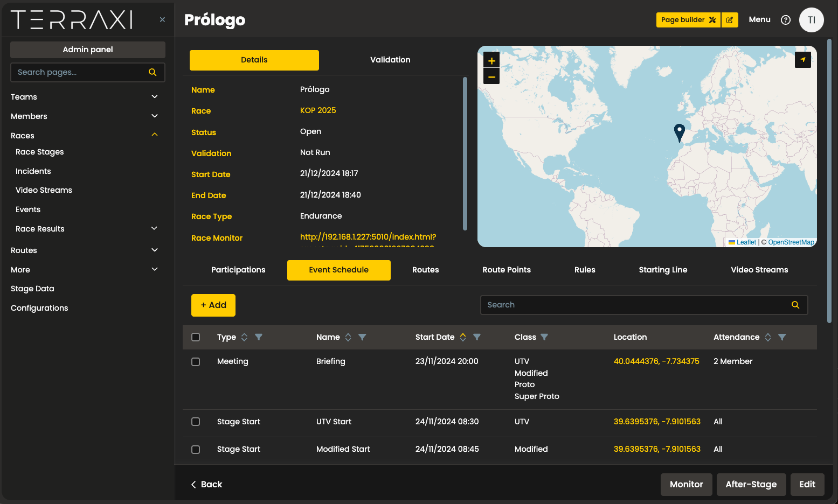Image resolution: width=838 pixels, height=504 pixels.
Task: Open Stage Data page
Action: point(32,289)
